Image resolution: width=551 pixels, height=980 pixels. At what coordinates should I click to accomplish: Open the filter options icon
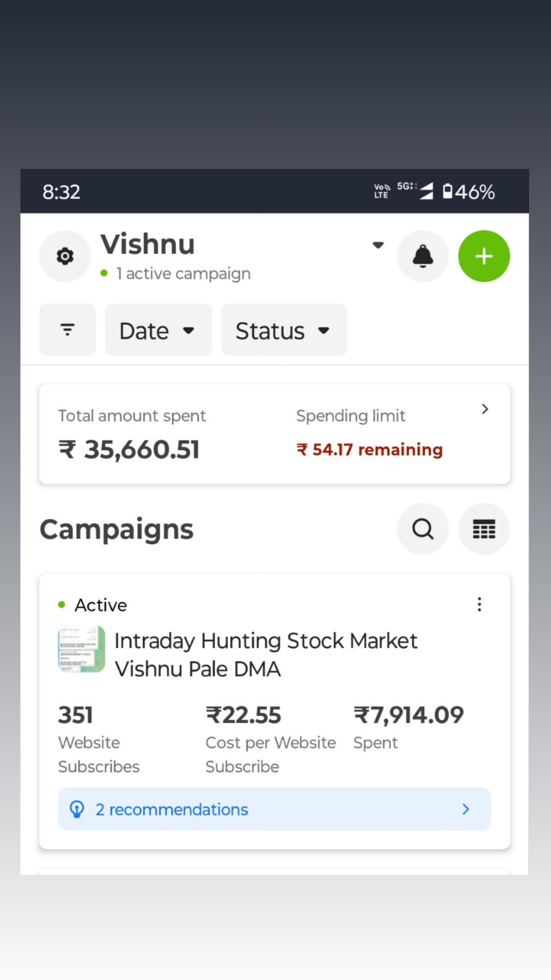click(x=67, y=330)
